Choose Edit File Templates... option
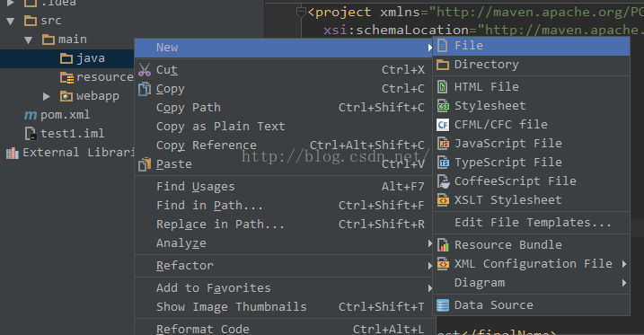This screenshot has height=335, width=644. click(x=532, y=223)
